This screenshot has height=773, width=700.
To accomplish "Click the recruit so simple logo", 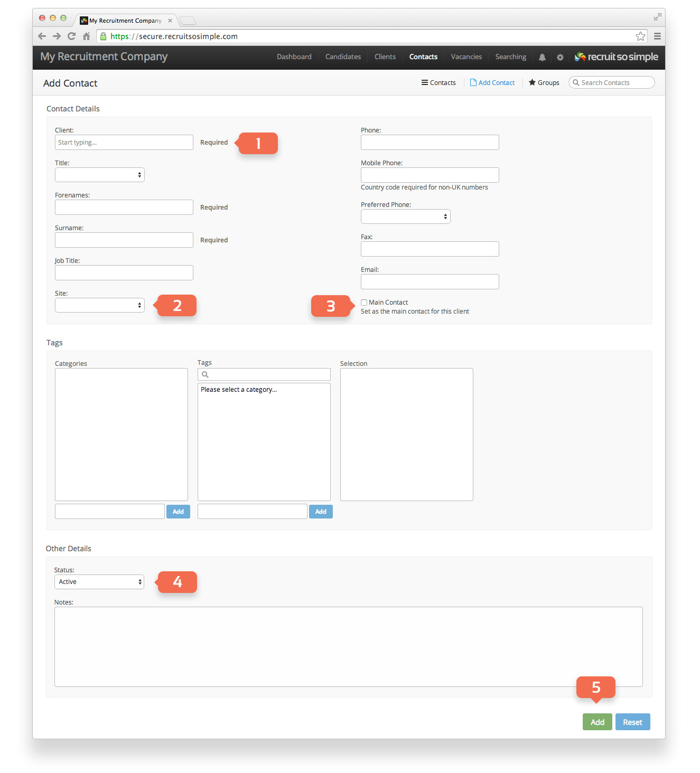I will [x=616, y=57].
